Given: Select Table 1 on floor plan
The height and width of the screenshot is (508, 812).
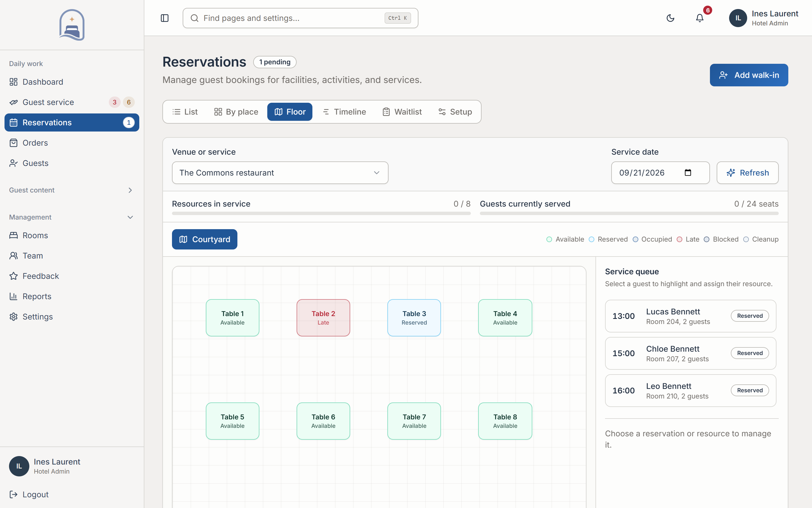Looking at the screenshot, I should tap(233, 318).
